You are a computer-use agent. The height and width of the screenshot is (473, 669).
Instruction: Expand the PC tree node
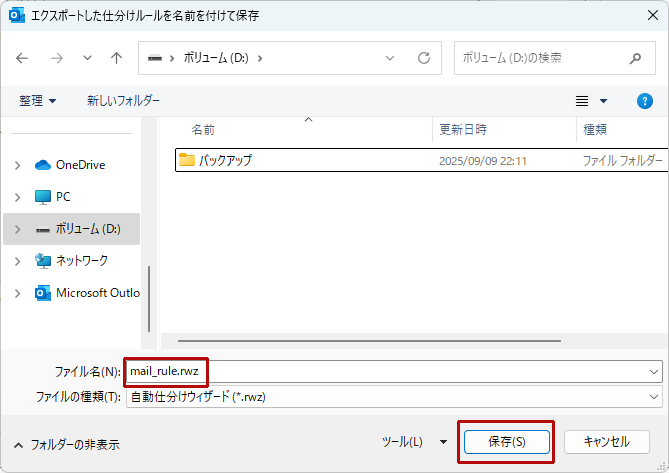(17, 197)
